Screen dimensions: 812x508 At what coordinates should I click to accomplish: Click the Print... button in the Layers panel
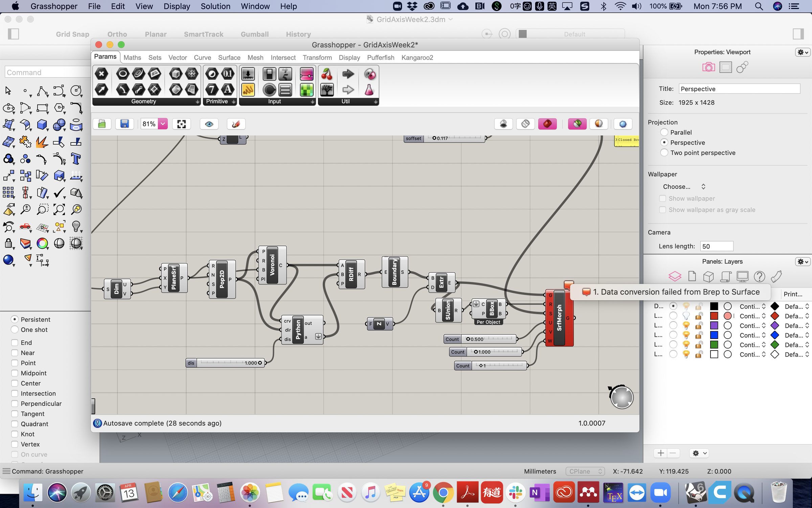pos(793,294)
